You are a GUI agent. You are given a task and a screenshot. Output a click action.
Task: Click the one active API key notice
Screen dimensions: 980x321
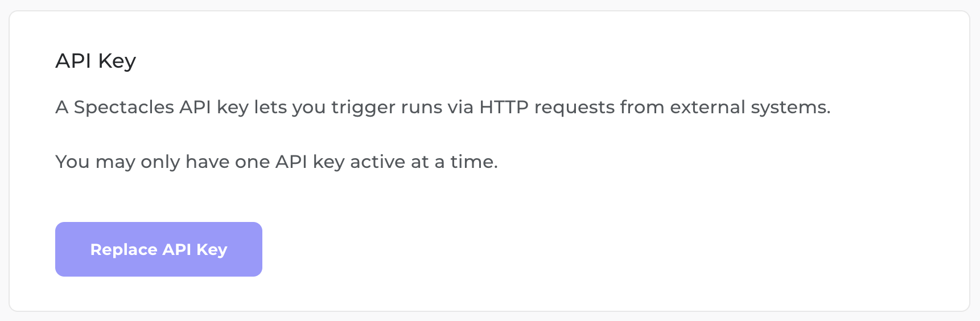(x=277, y=162)
